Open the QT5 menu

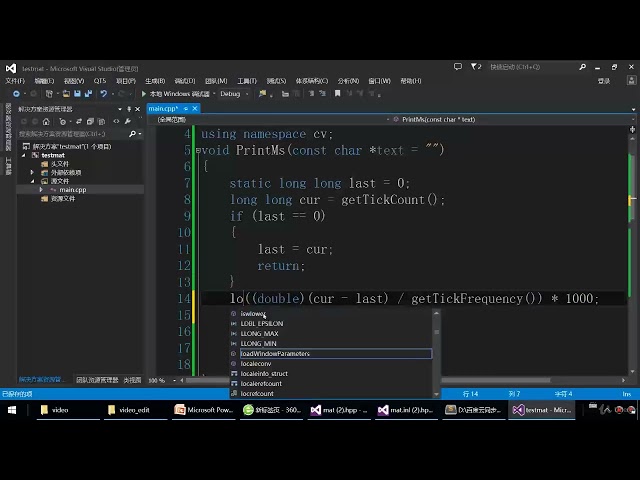99,81
